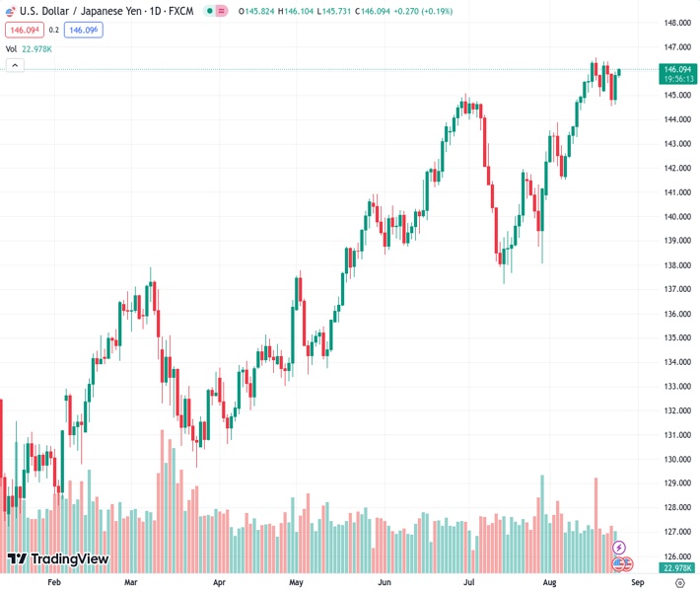The width and height of the screenshot is (700, 592).
Task: Click the TradingView logo
Action: (57, 559)
